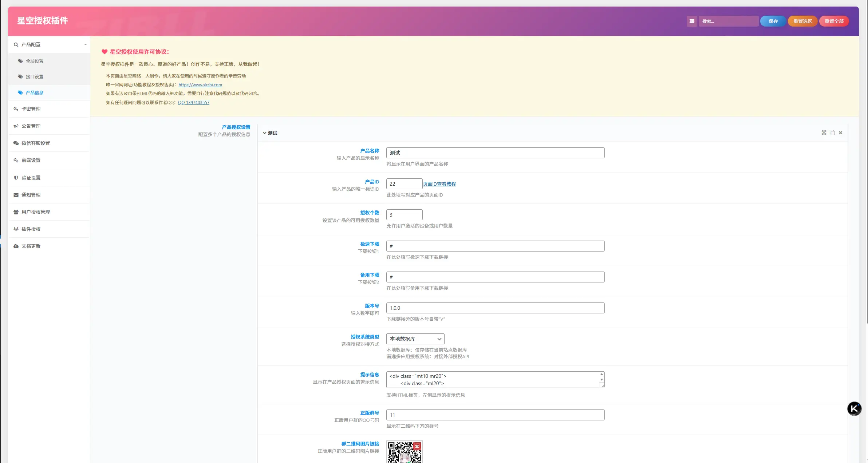Open 文档更新 sidebar item
The width and height of the screenshot is (868, 463).
pyautogui.click(x=31, y=246)
